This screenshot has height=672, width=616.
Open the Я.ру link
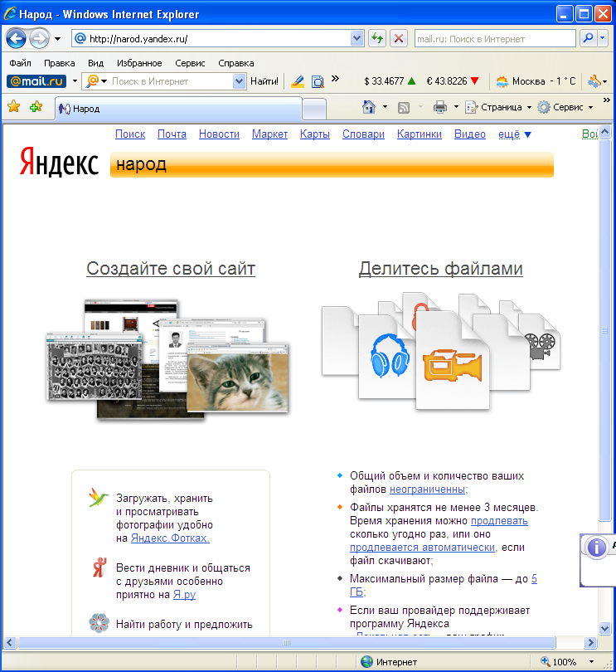click(184, 595)
